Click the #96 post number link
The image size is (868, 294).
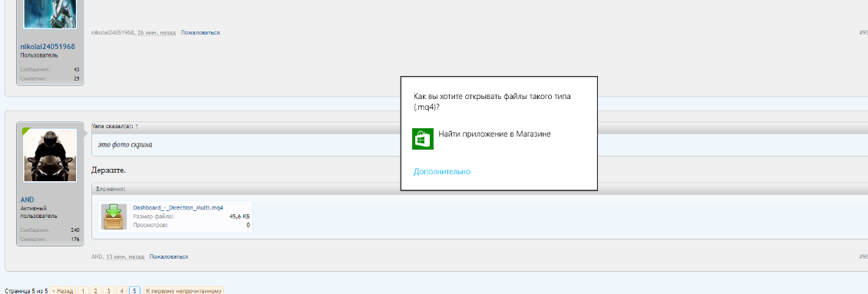tap(863, 257)
